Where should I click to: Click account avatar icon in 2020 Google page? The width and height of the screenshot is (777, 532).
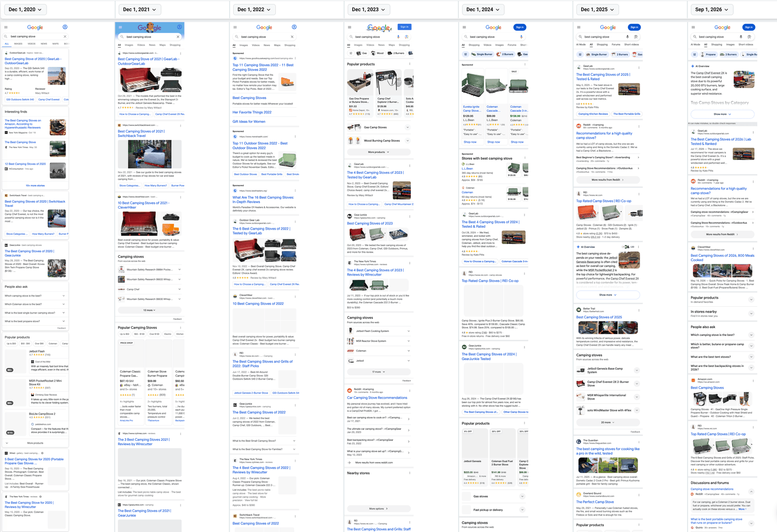[65, 27]
